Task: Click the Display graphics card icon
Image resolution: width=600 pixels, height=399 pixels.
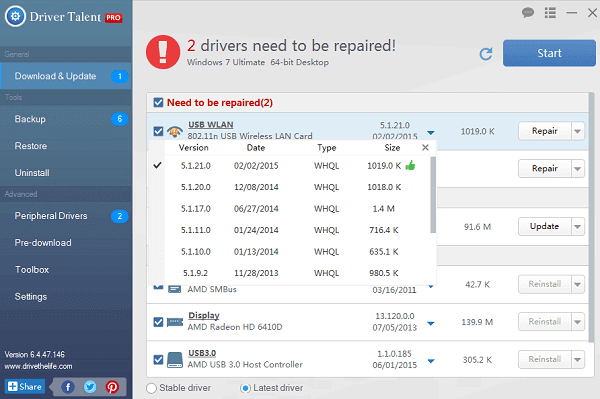Action: pyautogui.click(x=175, y=322)
